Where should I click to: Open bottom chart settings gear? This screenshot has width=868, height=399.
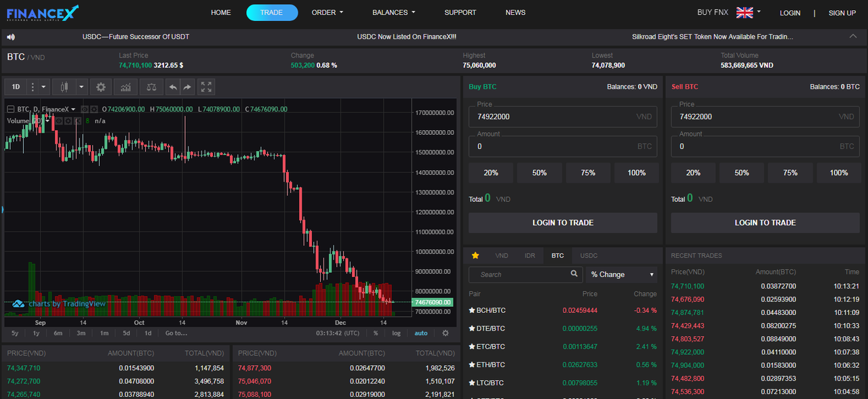[446, 333]
